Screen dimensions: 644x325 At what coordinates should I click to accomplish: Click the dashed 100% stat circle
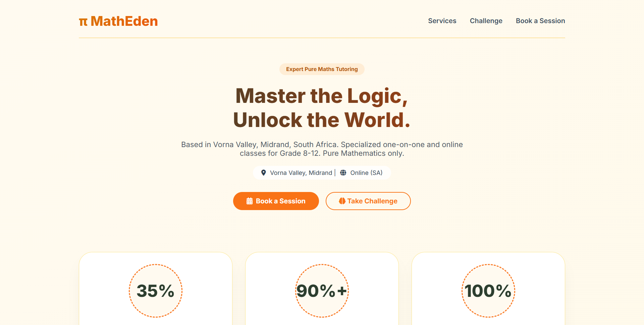pyautogui.click(x=488, y=290)
